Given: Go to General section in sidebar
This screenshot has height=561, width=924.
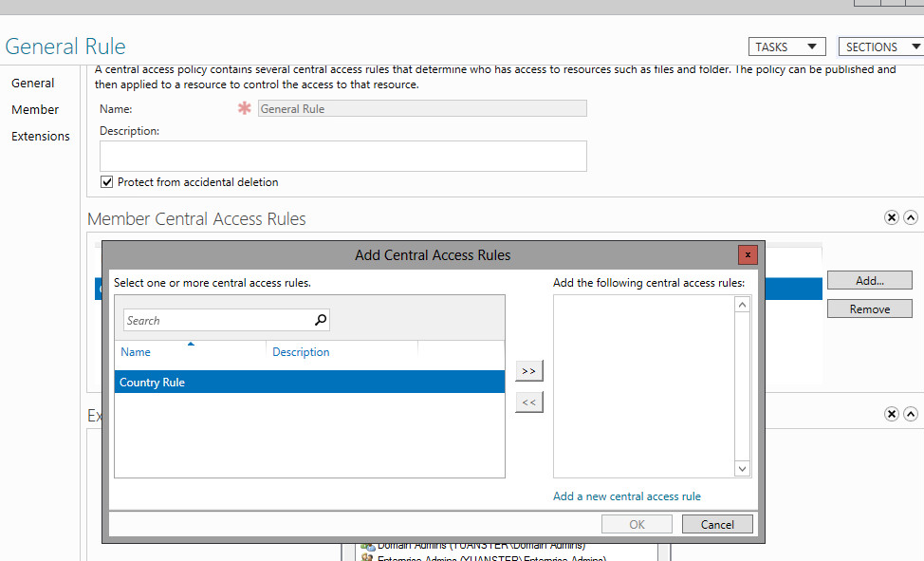Looking at the screenshot, I should (x=33, y=84).
